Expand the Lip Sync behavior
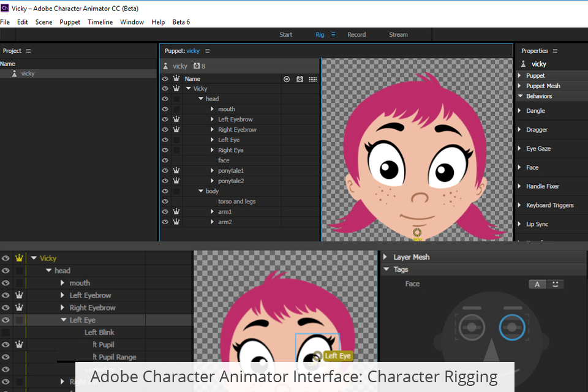This screenshot has height=392, width=588. pos(520,224)
